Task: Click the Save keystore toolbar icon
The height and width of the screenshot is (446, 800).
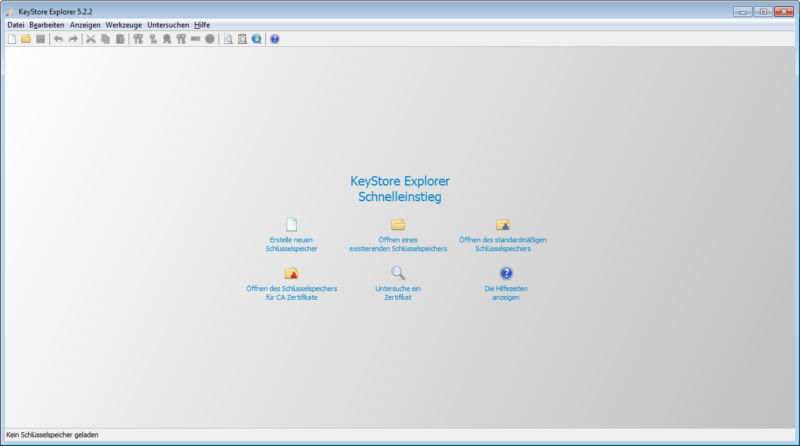Action: [40, 39]
